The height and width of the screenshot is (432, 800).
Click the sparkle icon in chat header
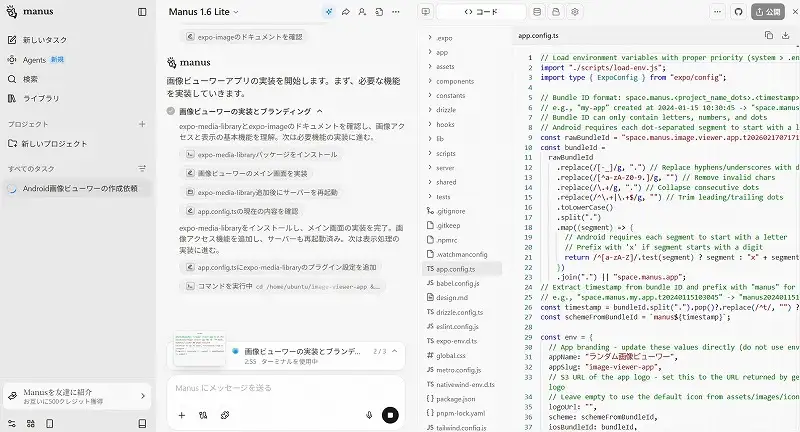(329, 12)
